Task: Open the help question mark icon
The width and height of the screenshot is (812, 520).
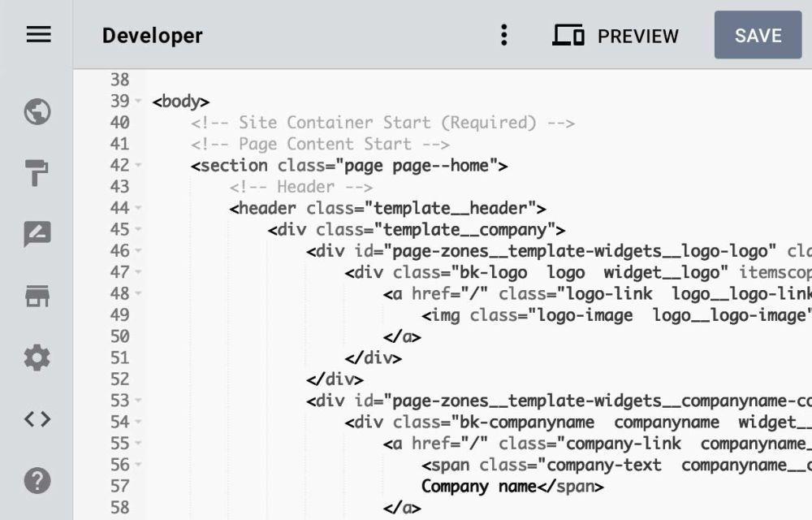Action: point(37,481)
